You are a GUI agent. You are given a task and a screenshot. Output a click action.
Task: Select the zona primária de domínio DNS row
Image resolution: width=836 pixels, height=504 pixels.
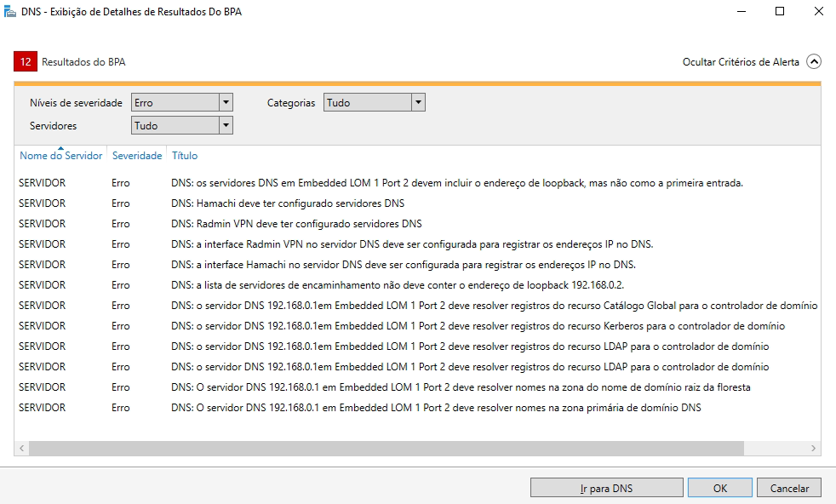pyautogui.click(x=418, y=408)
